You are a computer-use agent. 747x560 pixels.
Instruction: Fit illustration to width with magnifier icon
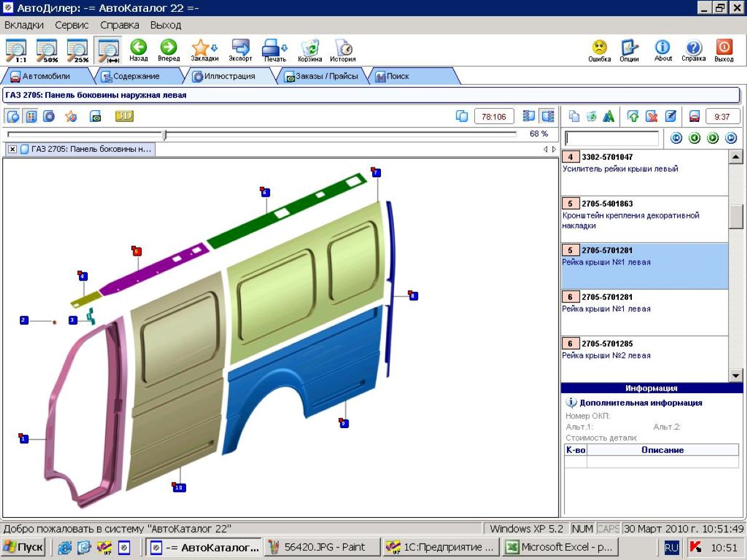coord(108,50)
